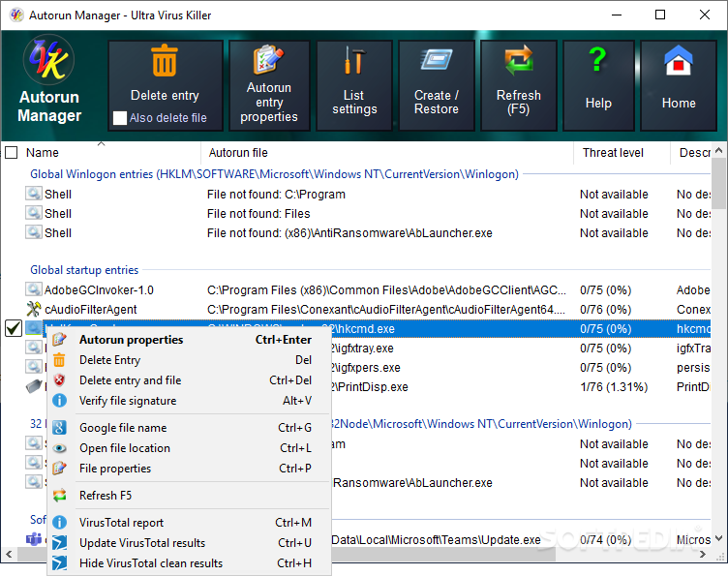The width and height of the screenshot is (728, 576).
Task: Click the Delete Entry menu trash icon
Action: pos(59,360)
